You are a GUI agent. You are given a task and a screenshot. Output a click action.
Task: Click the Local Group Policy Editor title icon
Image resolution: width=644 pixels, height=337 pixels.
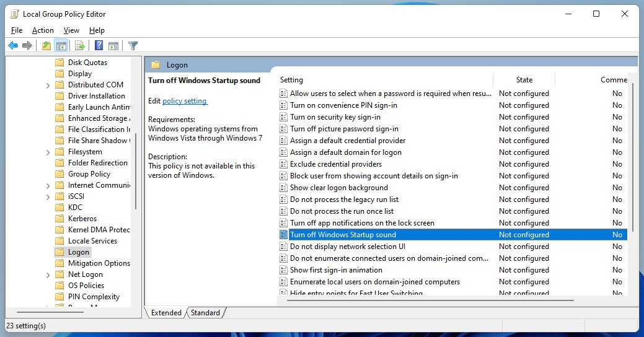15,14
